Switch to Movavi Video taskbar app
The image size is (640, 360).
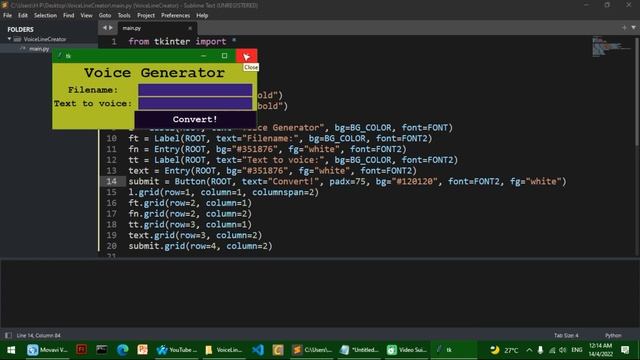(47, 350)
